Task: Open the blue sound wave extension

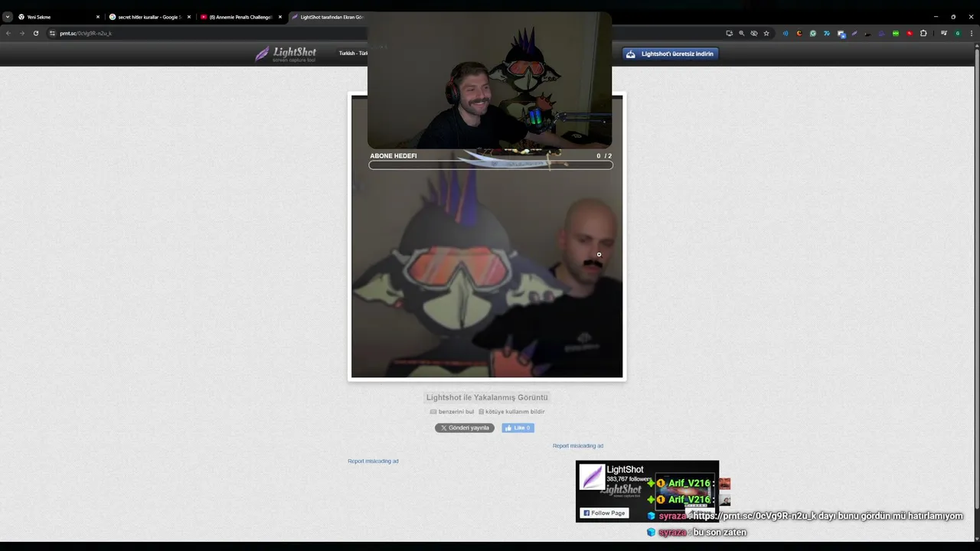Action: (786, 33)
